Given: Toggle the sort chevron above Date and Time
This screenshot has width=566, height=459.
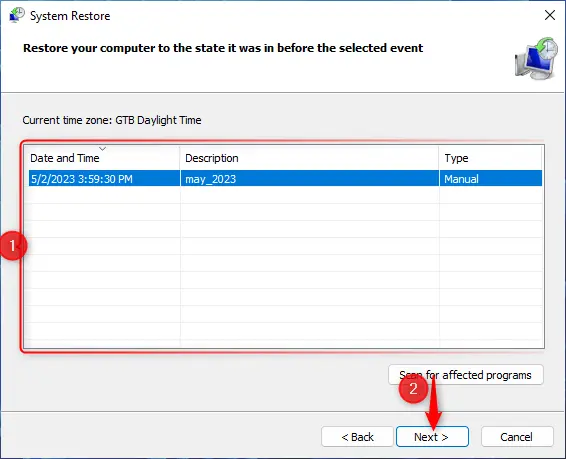Looking at the screenshot, I should tap(103, 149).
